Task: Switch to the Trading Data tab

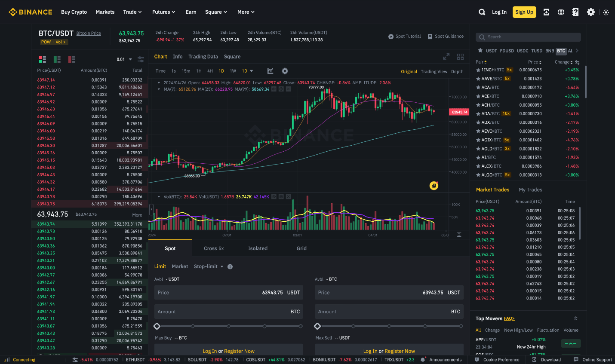Action: click(203, 57)
